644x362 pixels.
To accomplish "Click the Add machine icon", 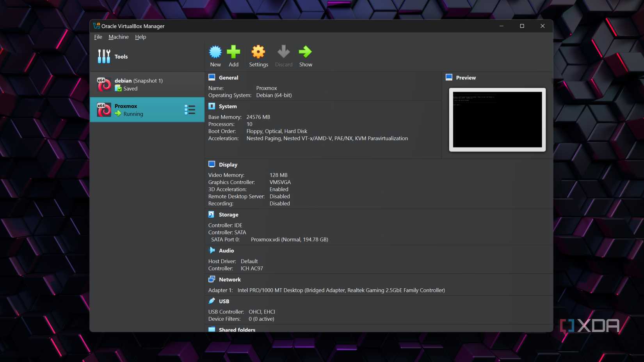I will pos(233,55).
